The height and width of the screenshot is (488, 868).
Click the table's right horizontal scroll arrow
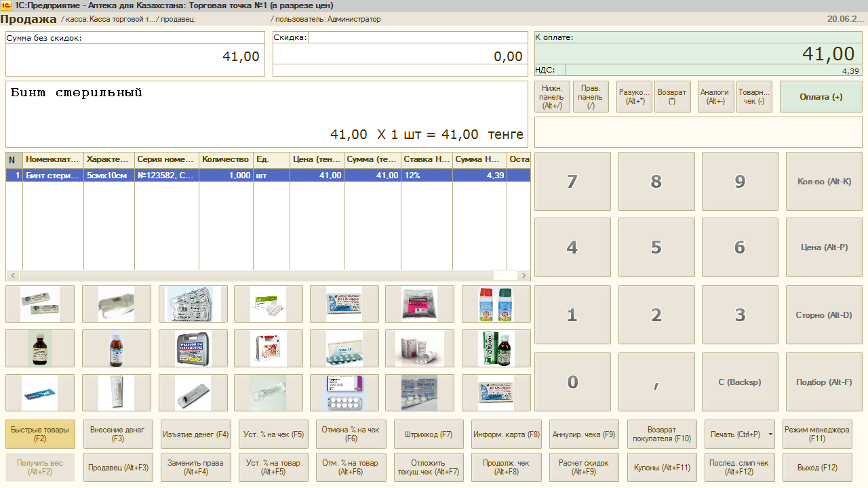[x=524, y=276]
